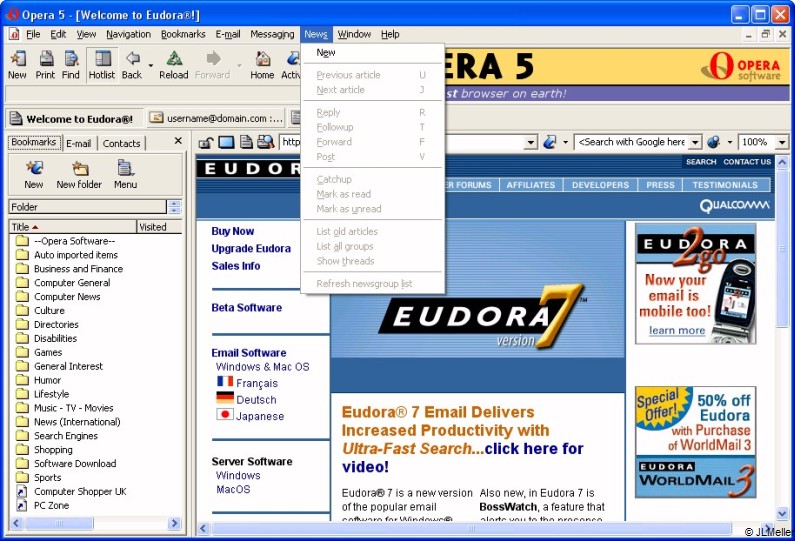Viewport: 795px width, 541px height.
Task: Click the Japanese flag icon
Action: 225,415
